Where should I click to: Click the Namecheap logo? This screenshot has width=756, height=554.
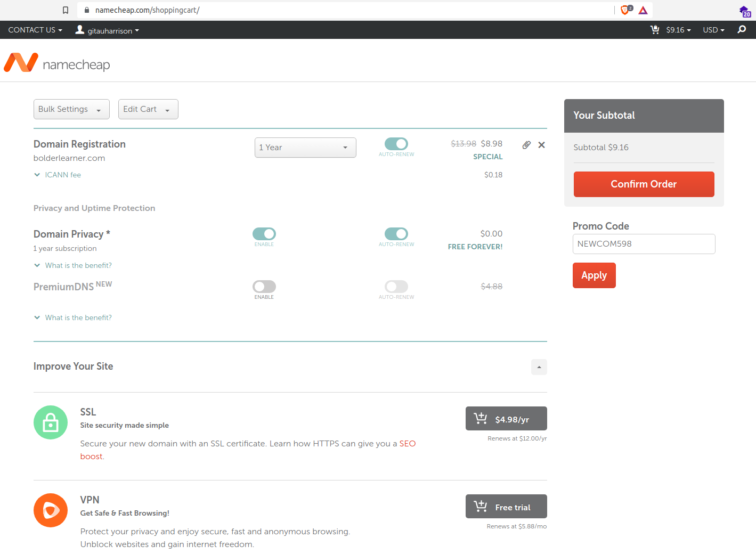(57, 63)
